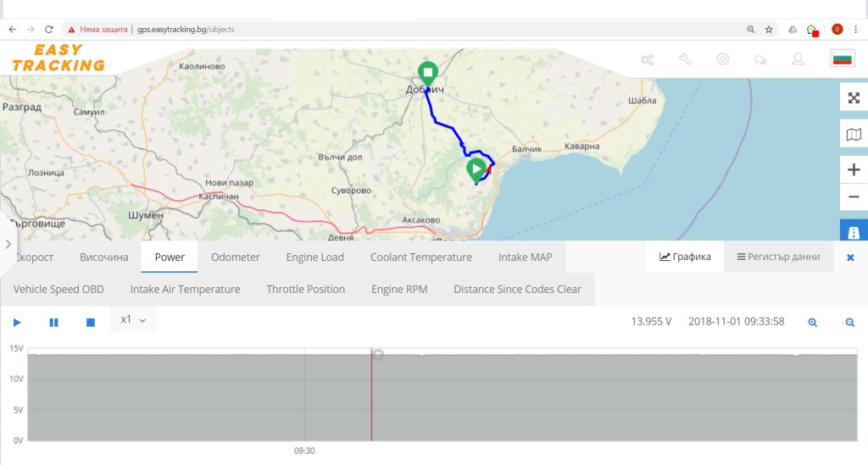Switch to the Engine RPM tab
Image resolution: width=868 pixels, height=465 pixels.
click(399, 289)
